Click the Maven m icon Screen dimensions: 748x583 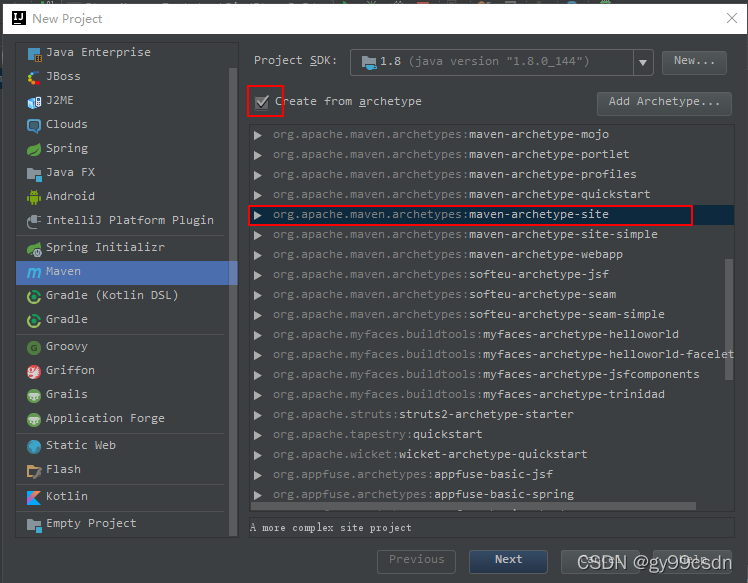(x=34, y=272)
